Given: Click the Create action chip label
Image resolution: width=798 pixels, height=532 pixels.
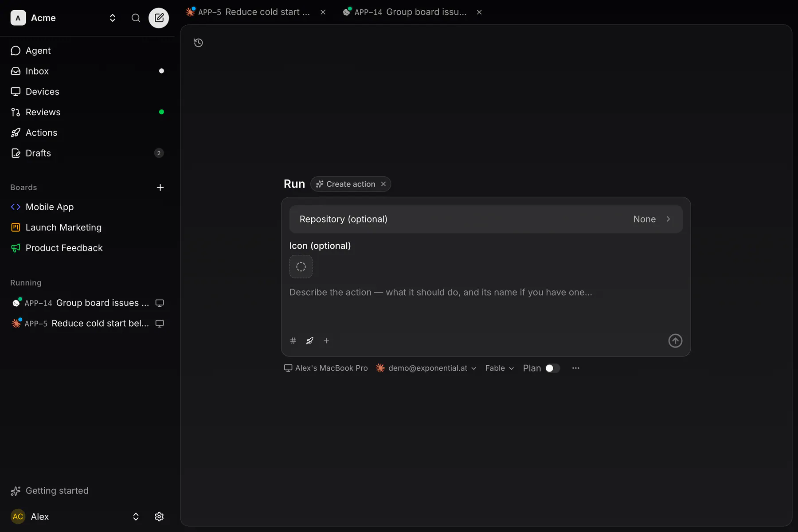Looking at the screenshot, I should click(351, 184).
